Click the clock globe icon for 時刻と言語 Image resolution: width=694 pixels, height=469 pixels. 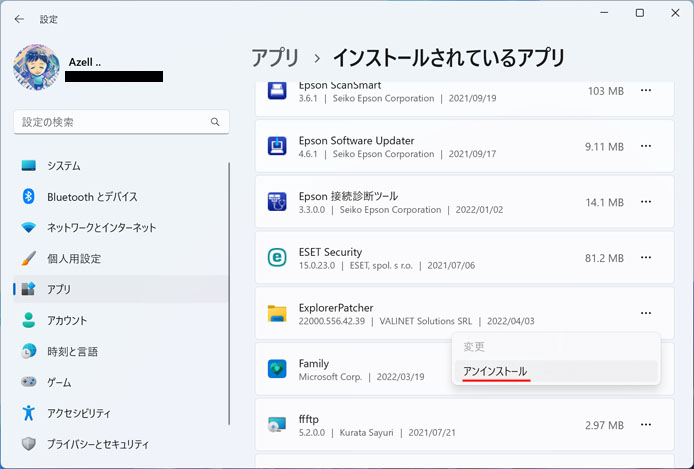[29, 351]
